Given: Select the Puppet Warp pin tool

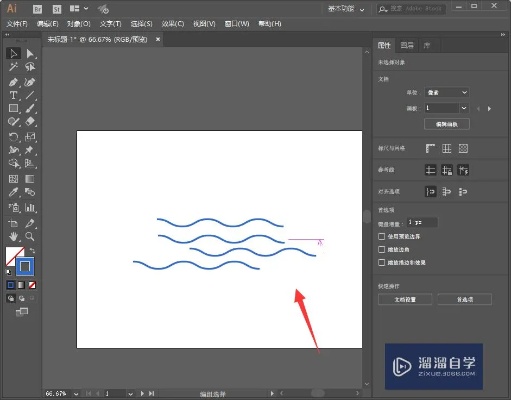Looking at the screenshot, I should (30, 150).
